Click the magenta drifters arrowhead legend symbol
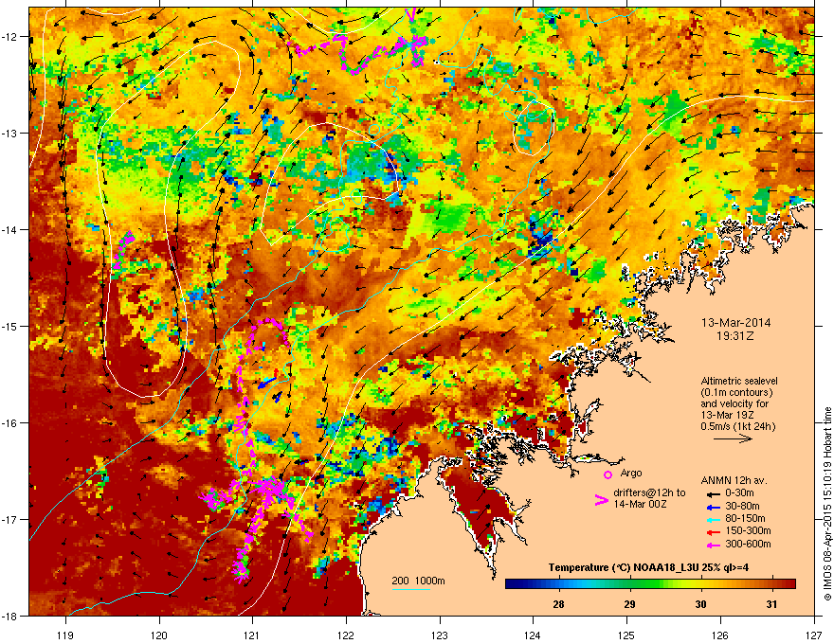This screenshot has height=644, width=834. 601,500
